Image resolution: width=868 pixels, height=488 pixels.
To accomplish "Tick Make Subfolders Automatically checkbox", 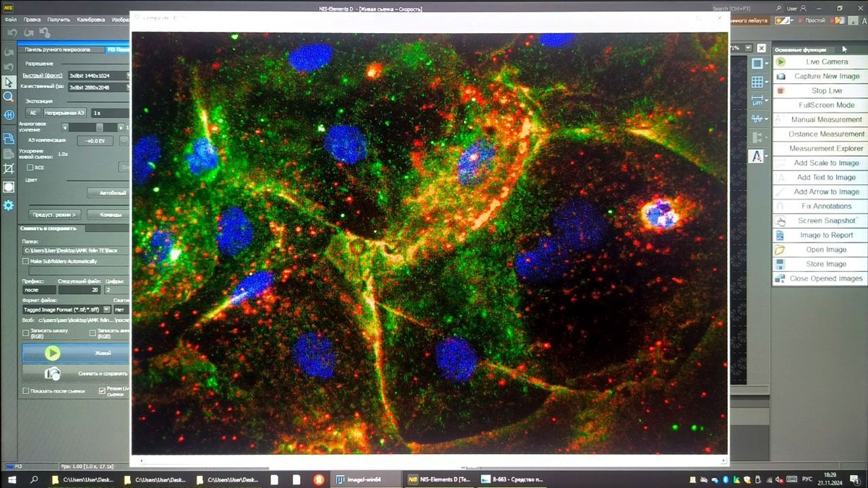I will [x=25, y=261].
